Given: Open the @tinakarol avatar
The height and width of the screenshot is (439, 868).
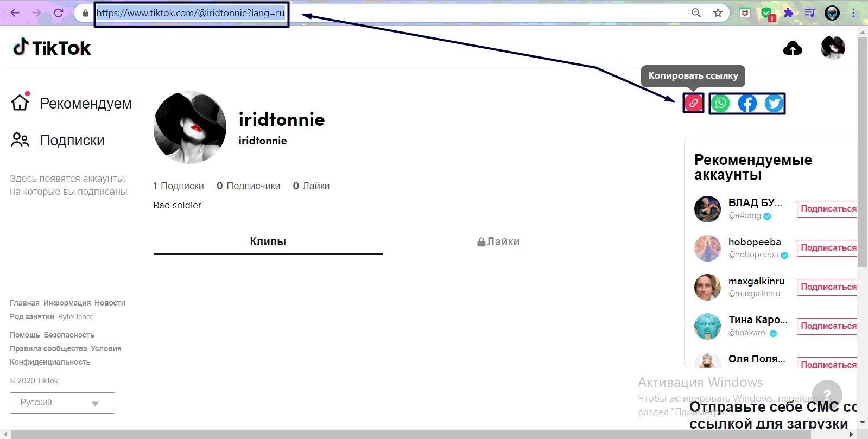Looking at the screenshot, I should (707, 326).
